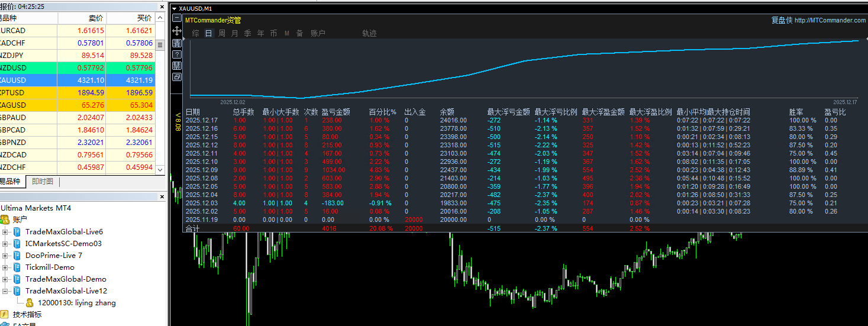The height and width of the screenshot is (326, 868).
Task: Switch to the 即时图 tick chart tab
Action: coord(43,182)
